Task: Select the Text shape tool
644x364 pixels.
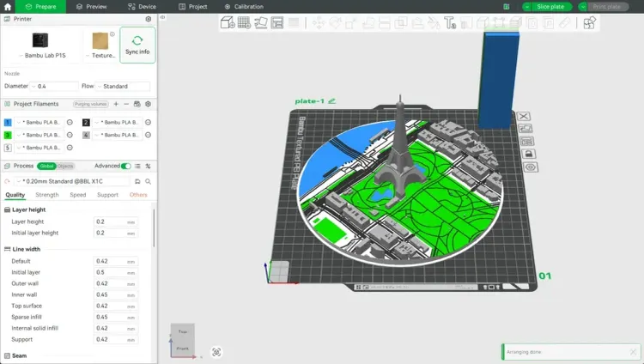Action: coord(450,23)
